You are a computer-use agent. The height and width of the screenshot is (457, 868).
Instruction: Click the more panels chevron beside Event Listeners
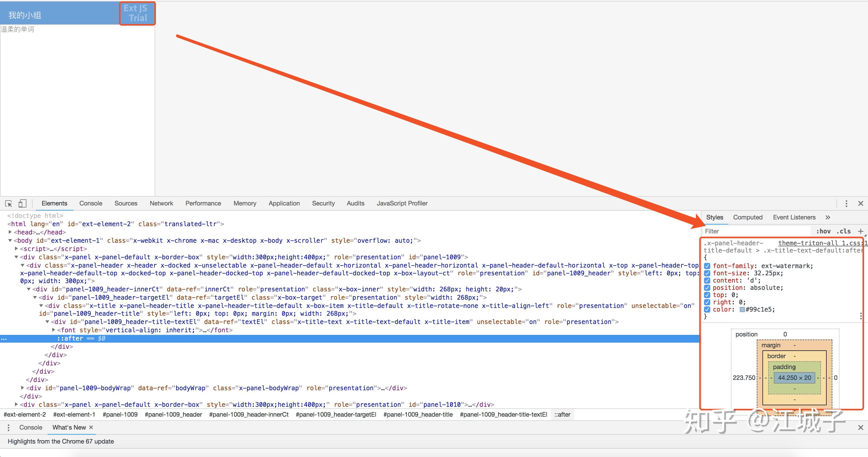[828, 217]
